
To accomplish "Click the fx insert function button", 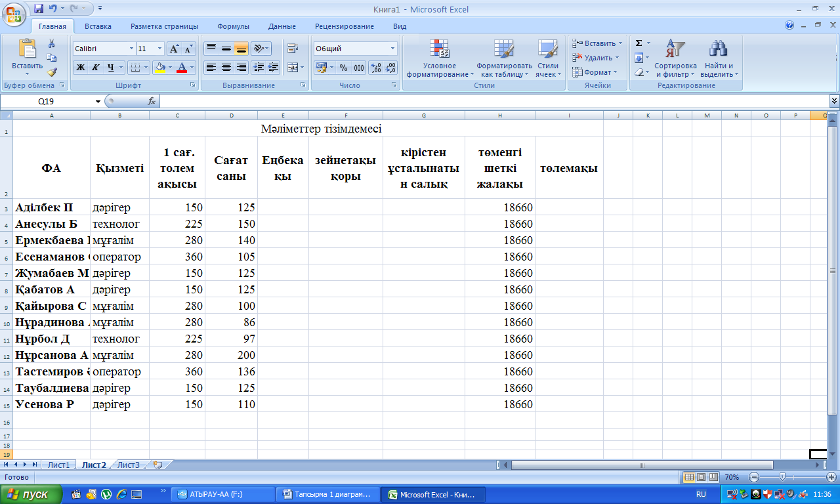I will click(152, 101).
